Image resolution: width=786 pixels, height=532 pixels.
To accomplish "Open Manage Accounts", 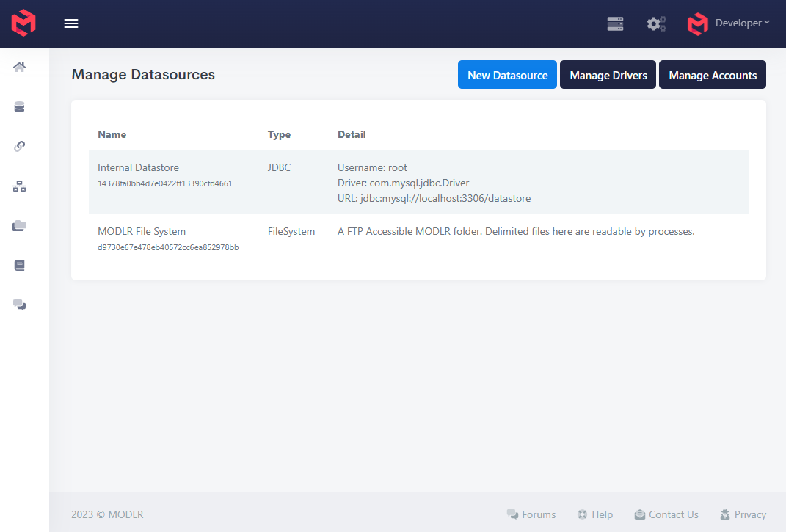I will pos(712,74).
